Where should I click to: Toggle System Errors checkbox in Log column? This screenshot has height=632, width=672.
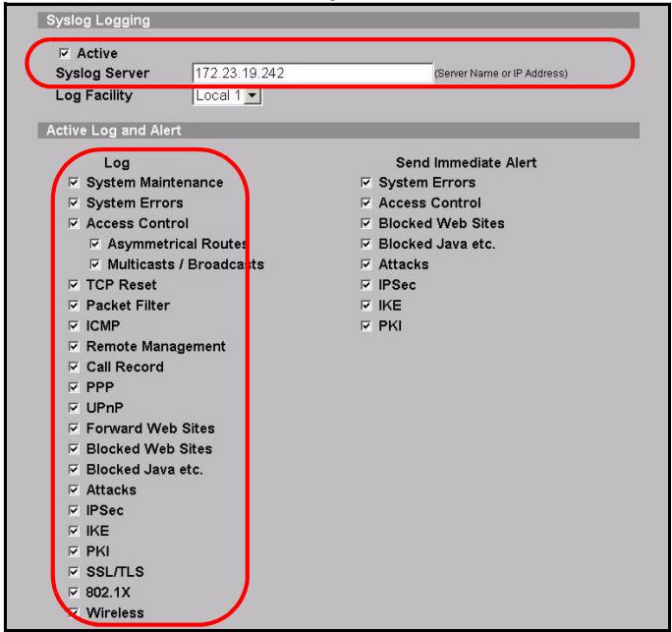click(74, 203)
